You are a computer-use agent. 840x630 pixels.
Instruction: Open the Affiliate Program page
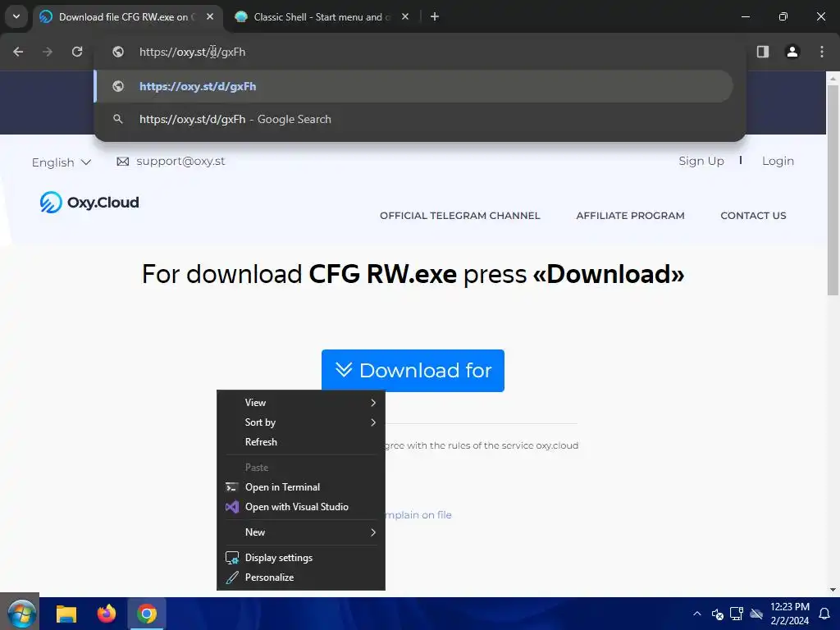pos(630,216)
